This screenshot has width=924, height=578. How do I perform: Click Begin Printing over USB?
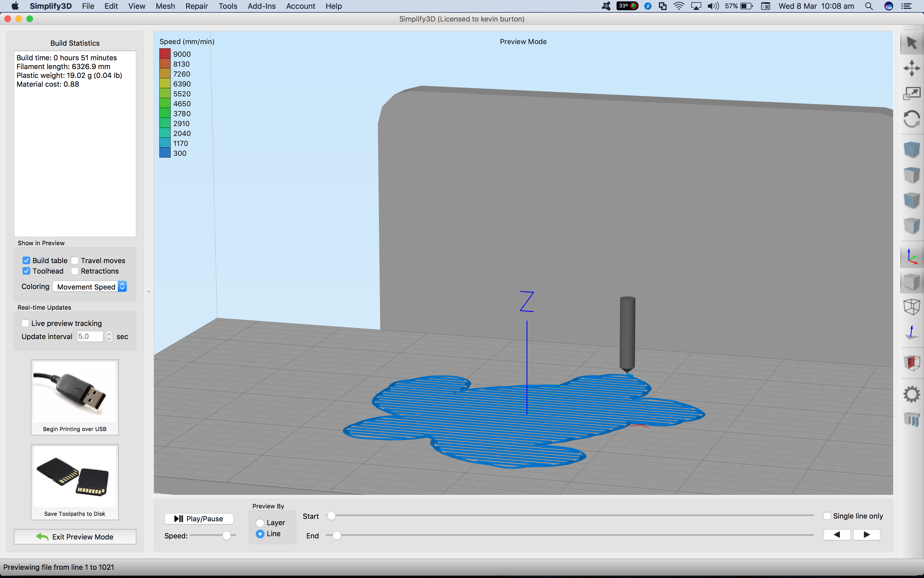75,397
